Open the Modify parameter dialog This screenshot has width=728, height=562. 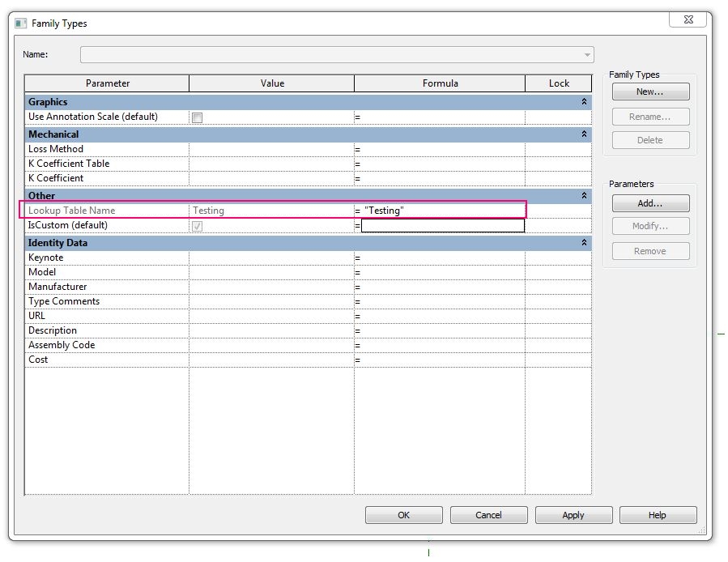pos(649,227)
